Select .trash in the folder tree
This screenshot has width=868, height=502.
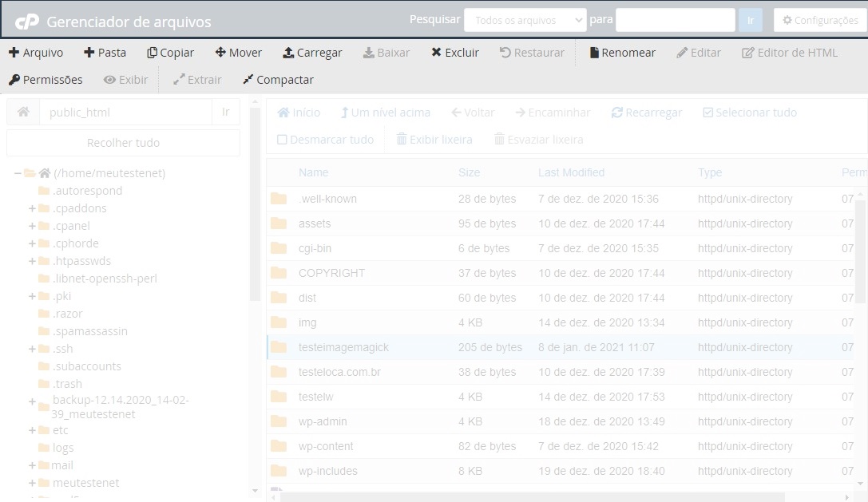[x=68, y=384]
